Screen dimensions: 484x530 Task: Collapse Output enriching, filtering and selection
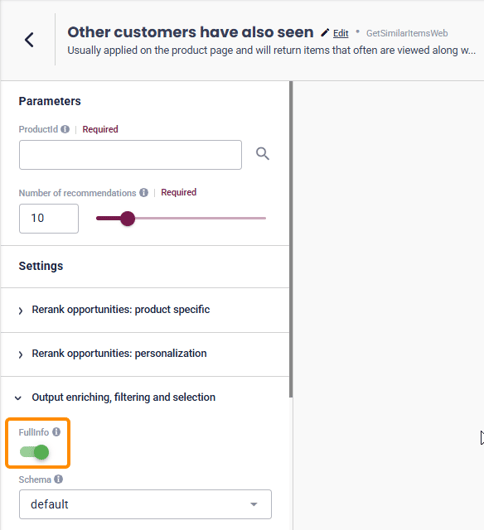(115, 398)
